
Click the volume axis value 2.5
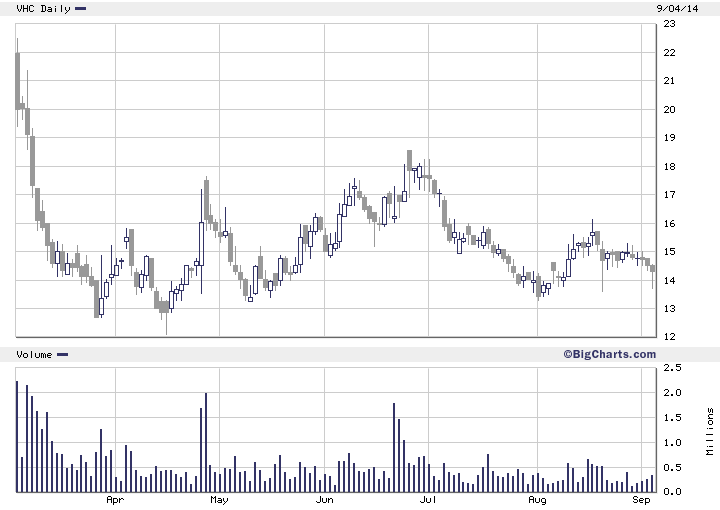click(x=672, y=368)
